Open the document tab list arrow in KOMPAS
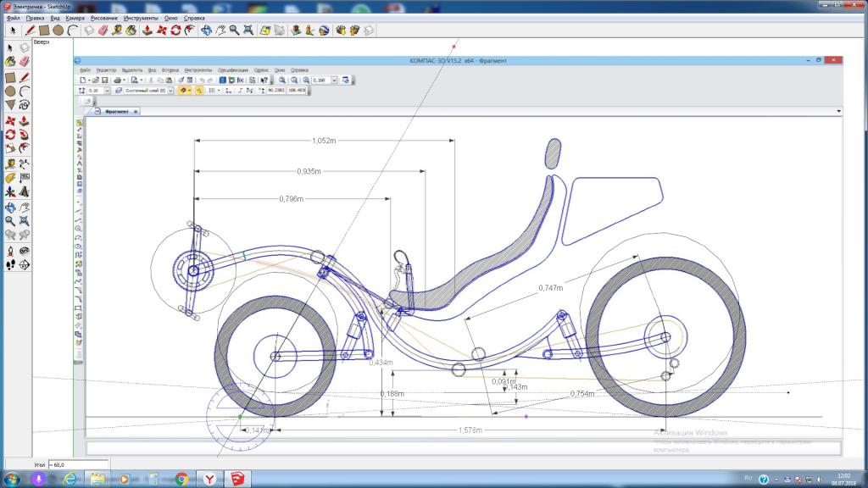Image resolution: width=868 pixels, height=488 pixels. pyautogui.click(x=838, y=111)
